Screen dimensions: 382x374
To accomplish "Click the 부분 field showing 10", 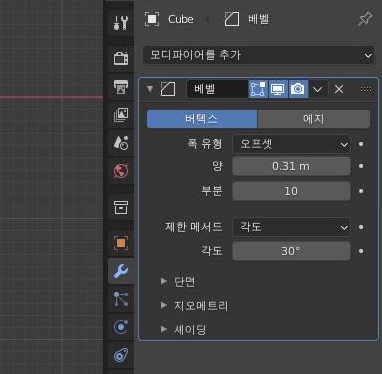I will pyautogui.click(x=291, y=191).
